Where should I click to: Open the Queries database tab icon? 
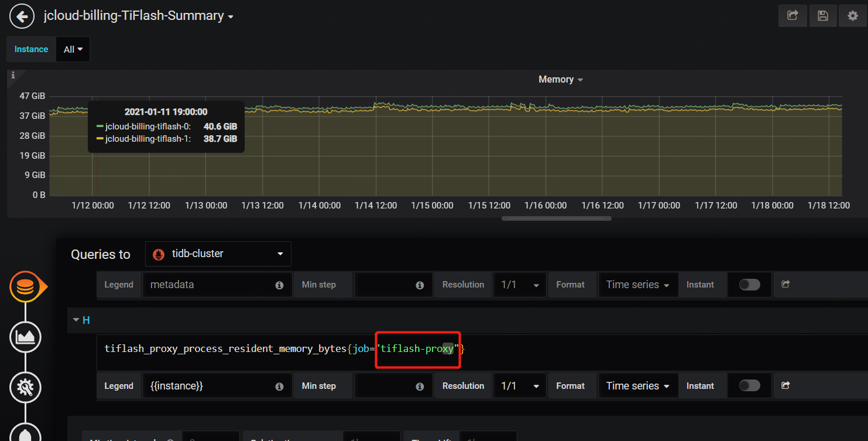[26, 287]
